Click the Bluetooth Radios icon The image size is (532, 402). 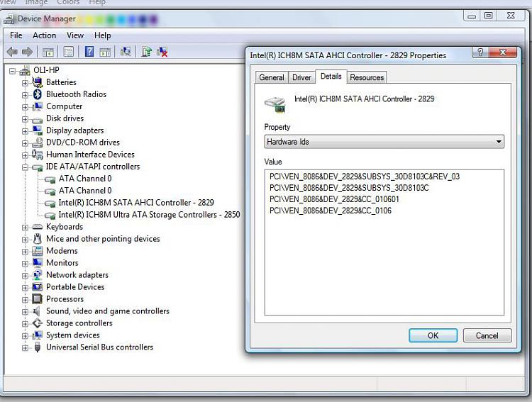[x=38, y=94]
